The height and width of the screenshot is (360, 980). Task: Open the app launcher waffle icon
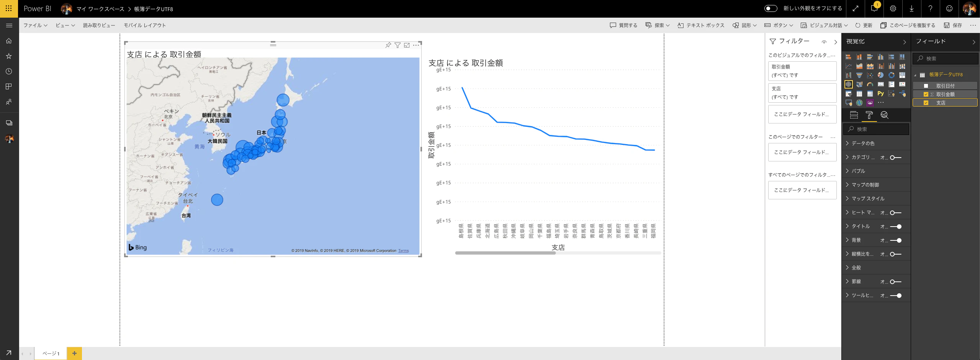(x=9, y=8)
